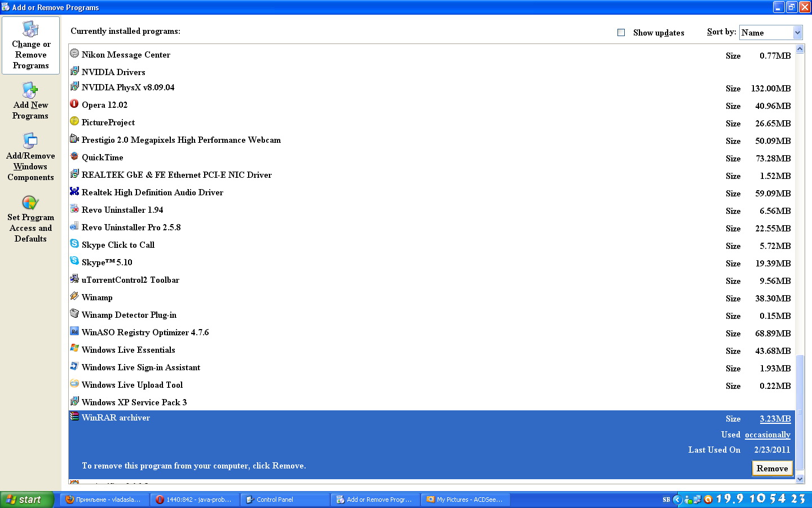Click the program list scrollbar thumb
Screen dimensions: 812x508
pyautogui.click(x=800, y=412)
